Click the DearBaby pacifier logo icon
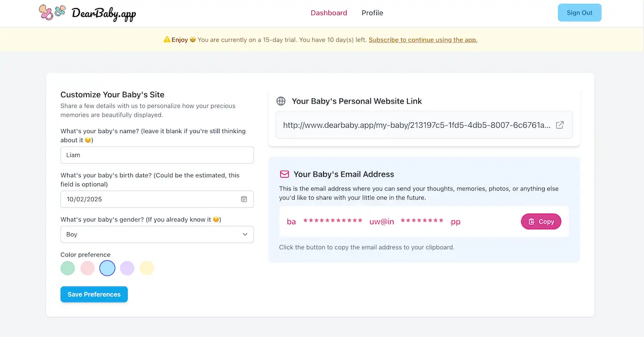The height and width of the screenshot is (337, 644). click(53, 12)
